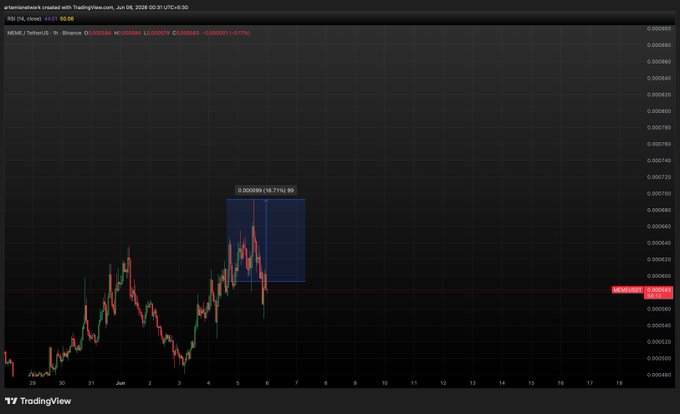Click the 13 date label on time axis
Image resolution: width=680 pixels, height=414 pixels.
tap(473, 383)
